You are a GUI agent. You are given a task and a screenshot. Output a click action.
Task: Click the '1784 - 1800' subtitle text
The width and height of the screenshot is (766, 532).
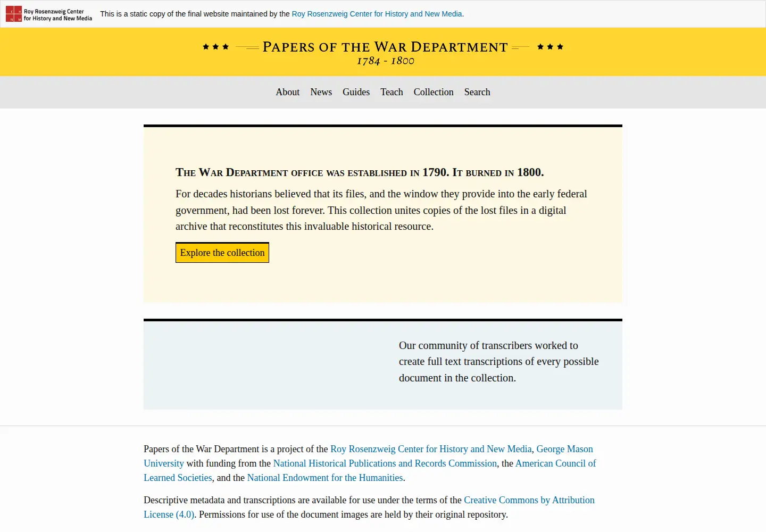point(385,61)
